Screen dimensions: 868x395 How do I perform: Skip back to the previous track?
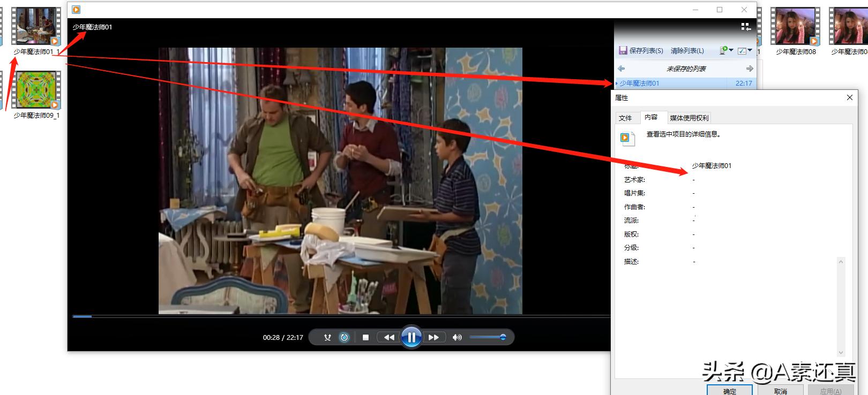[x=389, y=338]
